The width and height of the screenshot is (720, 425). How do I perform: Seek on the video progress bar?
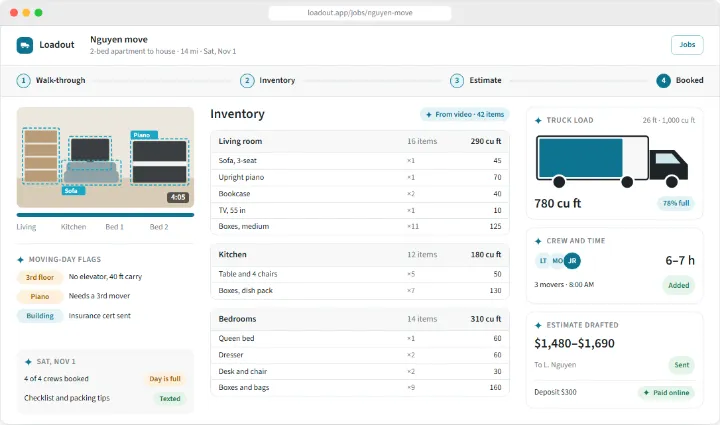click(x=105, y=215)
